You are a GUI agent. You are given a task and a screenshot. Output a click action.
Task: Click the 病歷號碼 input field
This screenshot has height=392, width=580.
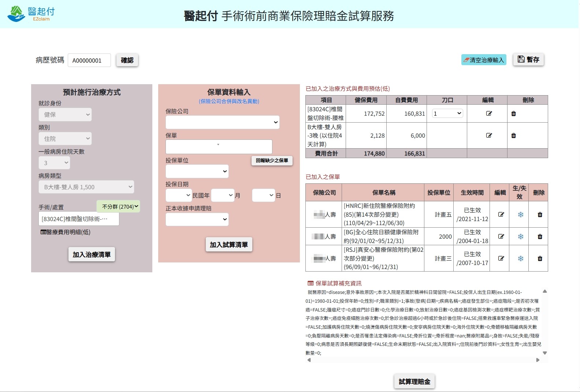(89, 60)
